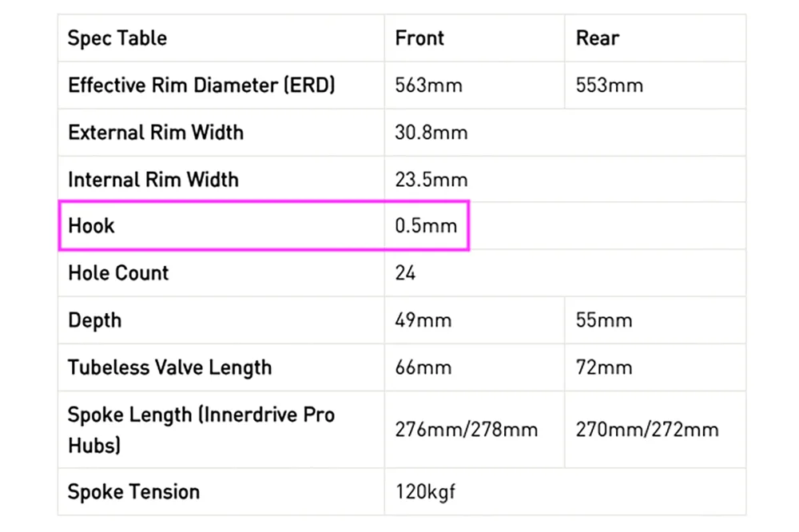
Task: Select the 72mm rear valve length
Action: 604,367
